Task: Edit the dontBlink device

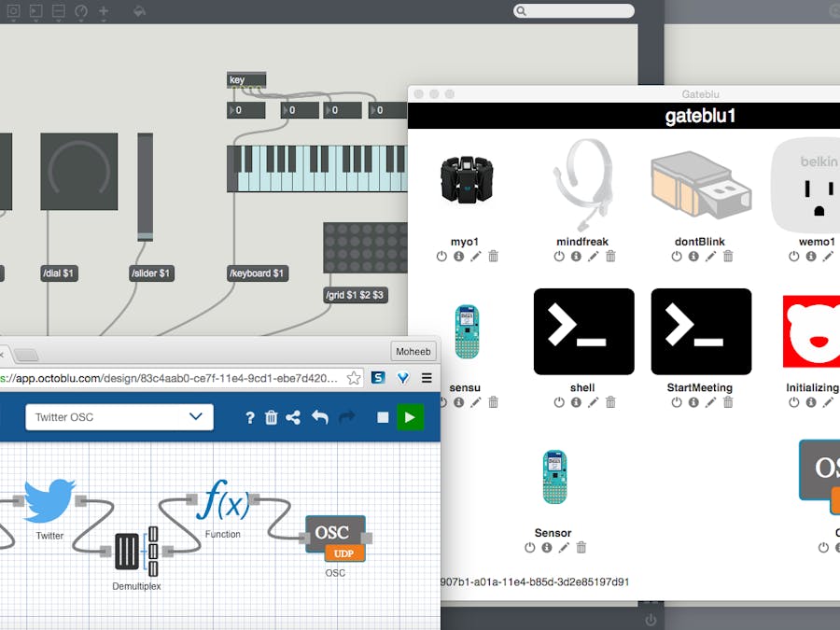Action: [x=710, y=257]
